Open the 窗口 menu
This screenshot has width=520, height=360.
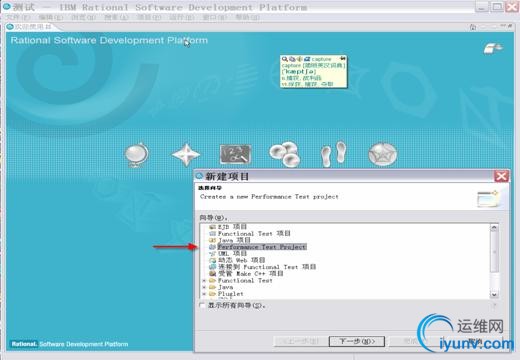(x=215, y=17)
